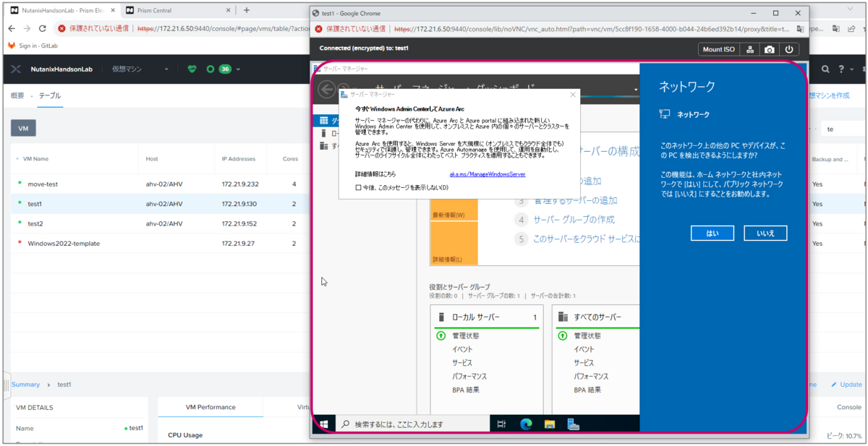Click BPA 結果 under ローカル サーバー
The image size is (868, 446).
click(x=465, y=390)
